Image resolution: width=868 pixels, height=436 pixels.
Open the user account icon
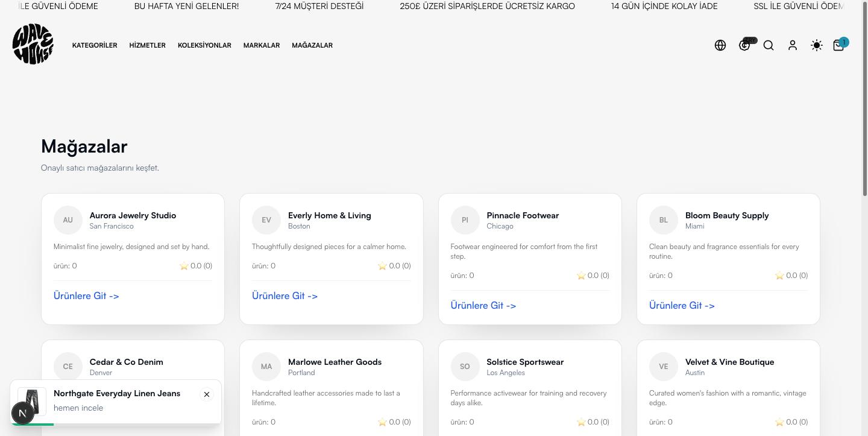pos(793,45)
